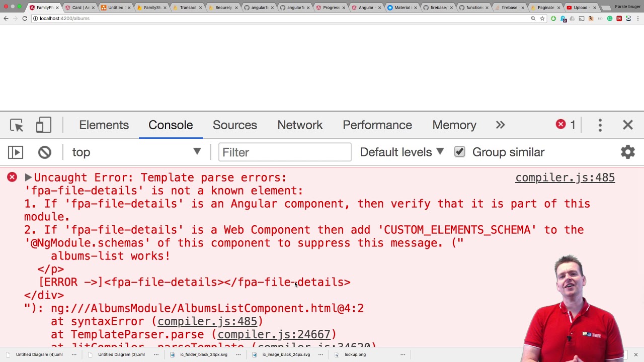Select the inspect element picker icon

(x=16, y=125)
